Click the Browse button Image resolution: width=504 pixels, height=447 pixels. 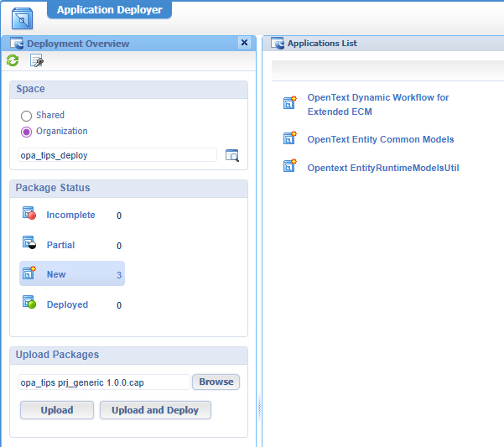coord(216,382)
